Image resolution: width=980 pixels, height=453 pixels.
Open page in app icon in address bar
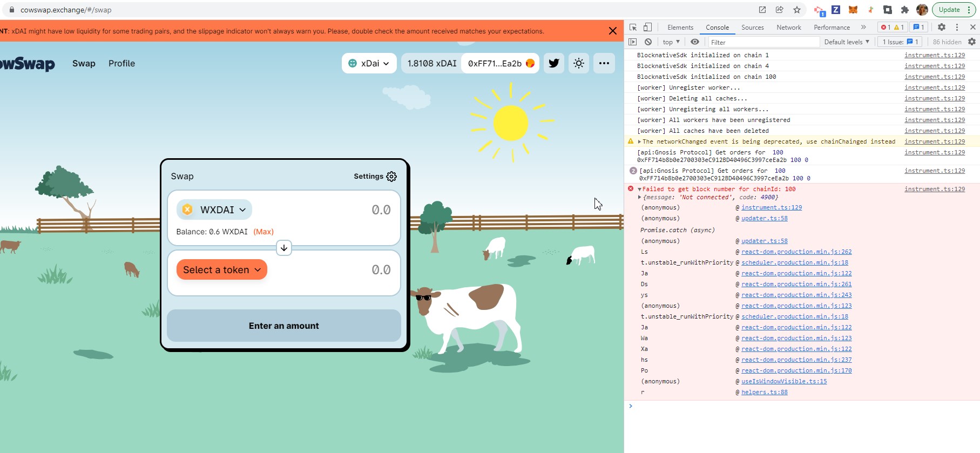click(x=762, y=10)
